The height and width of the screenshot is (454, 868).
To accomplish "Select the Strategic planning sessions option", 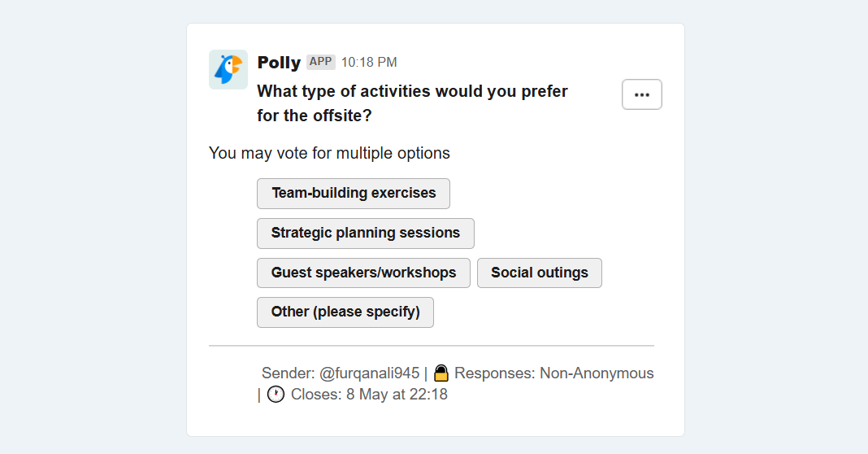I will (366, 234).
